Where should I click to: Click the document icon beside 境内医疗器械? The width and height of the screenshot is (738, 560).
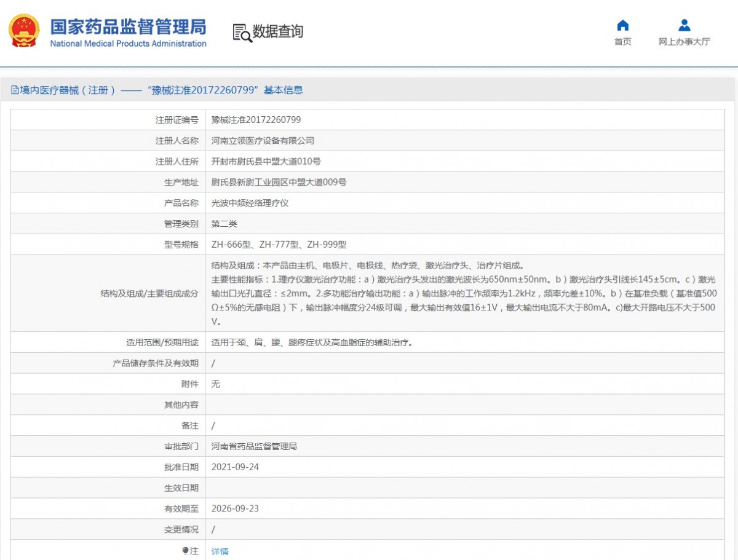point(15,90)
